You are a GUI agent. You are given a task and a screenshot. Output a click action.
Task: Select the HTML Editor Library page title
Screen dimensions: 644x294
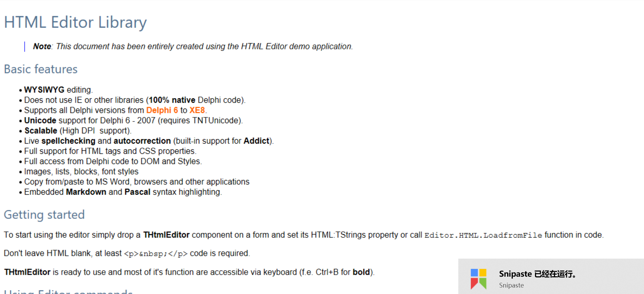click(x=75, y=22)
